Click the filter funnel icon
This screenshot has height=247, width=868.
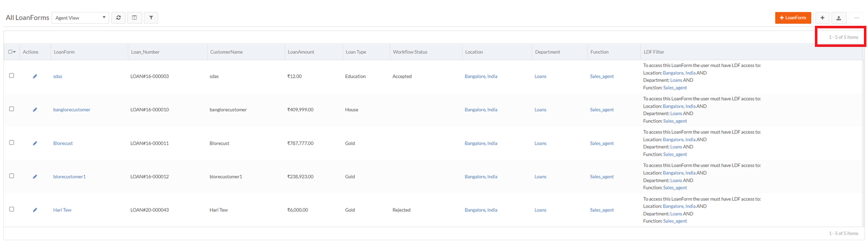[151, 18]
